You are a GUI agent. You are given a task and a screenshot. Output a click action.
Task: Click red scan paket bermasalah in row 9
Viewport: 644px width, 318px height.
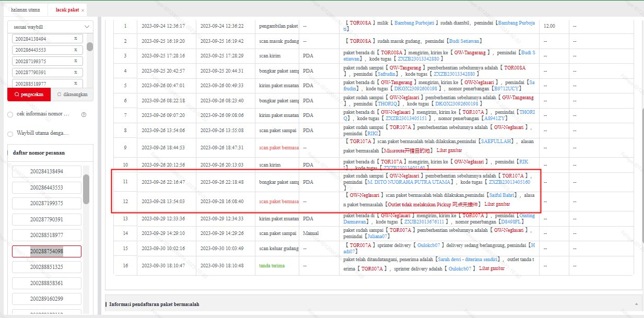click(x=278, y=148)
